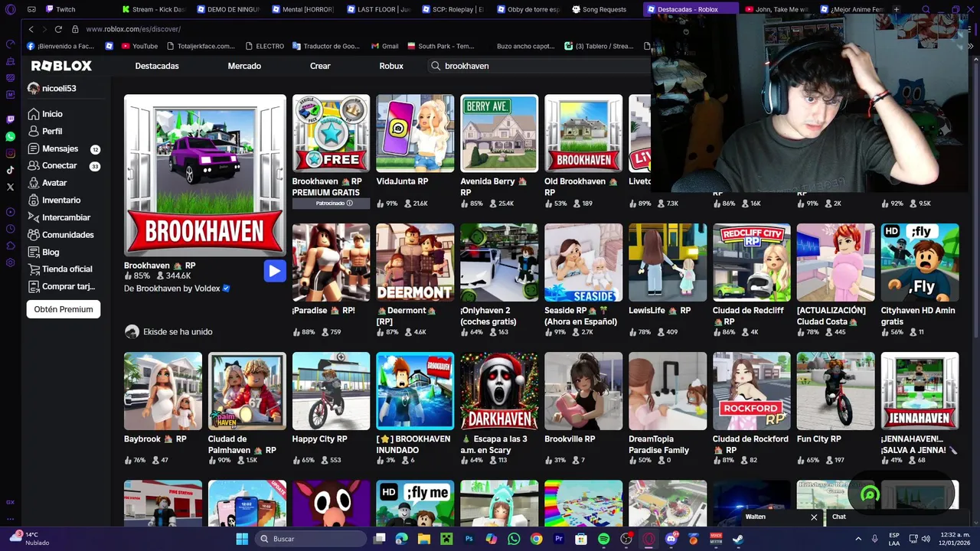This screenshot has height=551, width=980.
Task: Open the Robux menu item
Action: pyautogui.click(x=391, y=66)
